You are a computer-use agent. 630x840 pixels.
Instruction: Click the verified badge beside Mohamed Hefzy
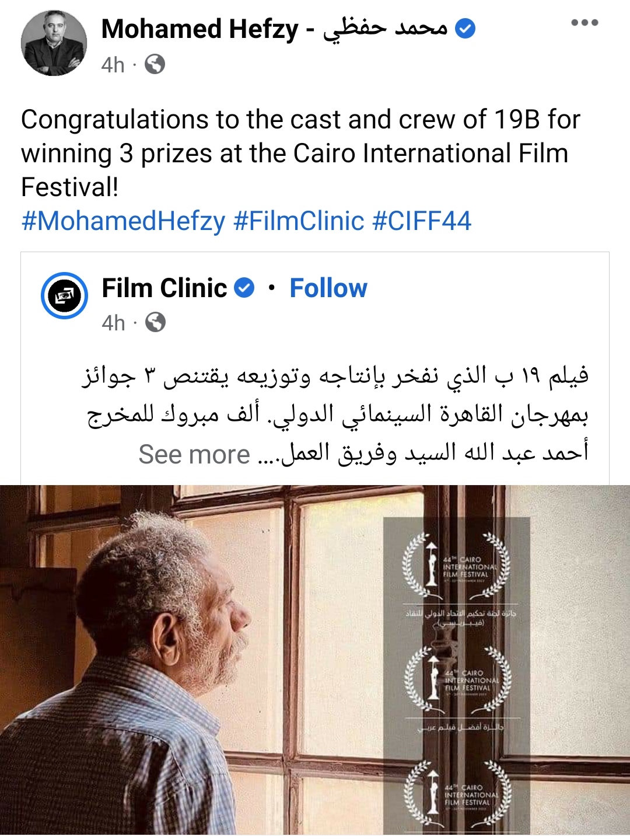tap(465, 28)
